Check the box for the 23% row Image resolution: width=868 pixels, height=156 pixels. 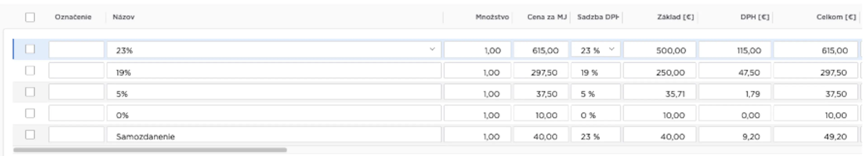coord(30,49)
